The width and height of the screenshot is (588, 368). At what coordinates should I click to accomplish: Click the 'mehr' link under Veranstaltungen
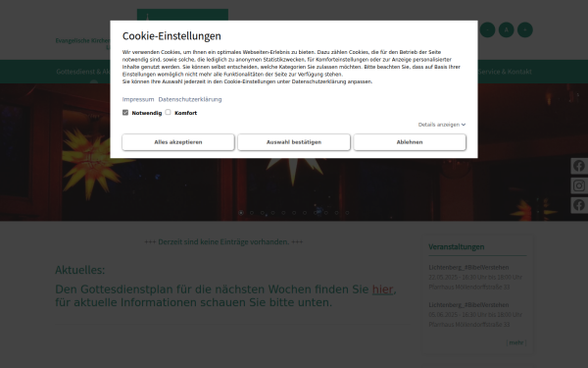click(516, 342)
